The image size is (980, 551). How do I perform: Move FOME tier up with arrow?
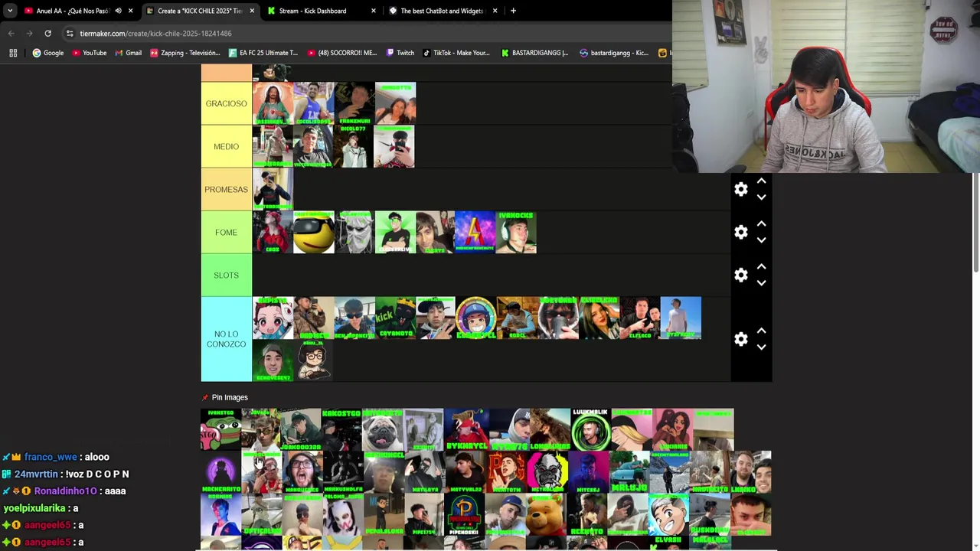tap(761, 224)
